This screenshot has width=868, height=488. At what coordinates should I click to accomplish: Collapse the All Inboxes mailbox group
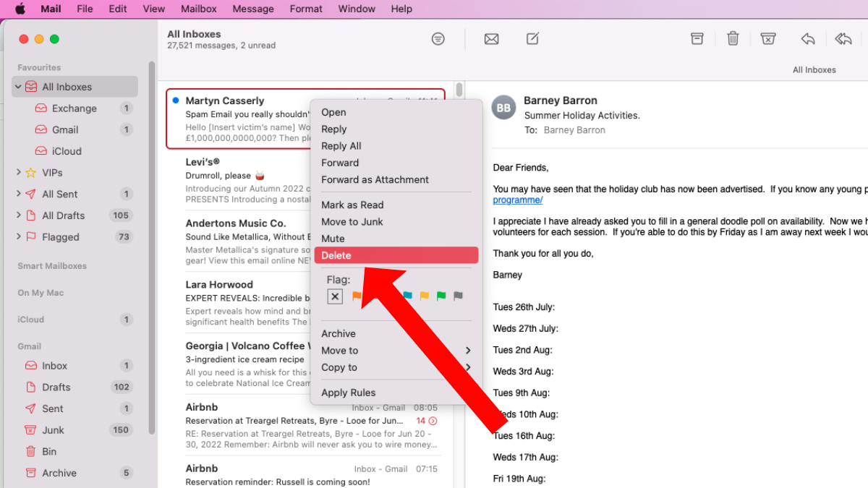18,87
